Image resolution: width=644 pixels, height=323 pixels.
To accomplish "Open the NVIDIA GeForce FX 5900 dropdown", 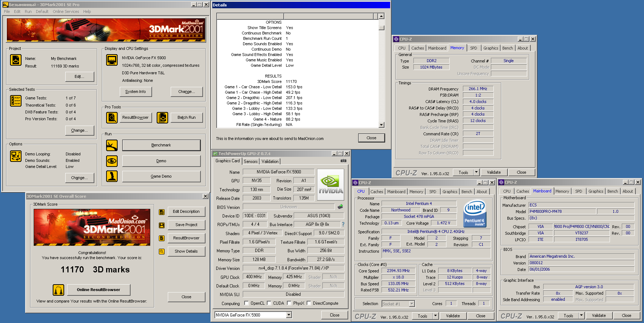I will tap(289, 315).
